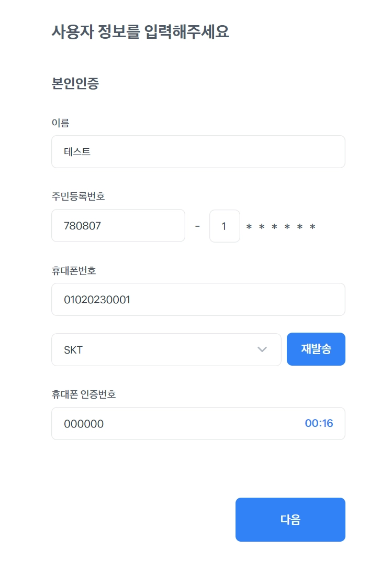Click the 사용자 정보를 입력해주세요 page title

click(x=140, y=32)
